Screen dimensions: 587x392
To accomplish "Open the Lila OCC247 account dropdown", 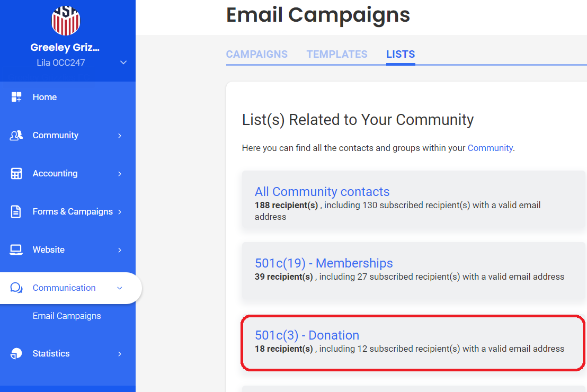I will pyautogui.click(x=123, y=63).
